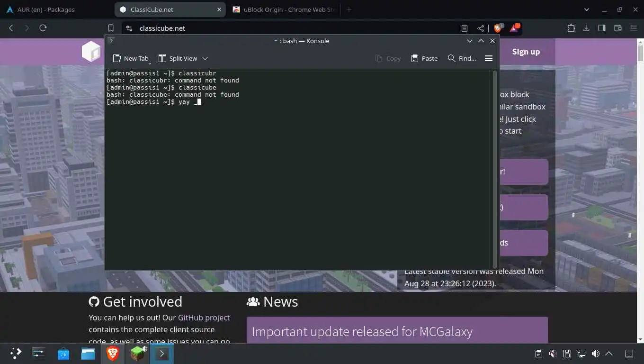Screen dimensions: 644x364
Task: Expand hidden system tray icons
Action: point(609,354)
